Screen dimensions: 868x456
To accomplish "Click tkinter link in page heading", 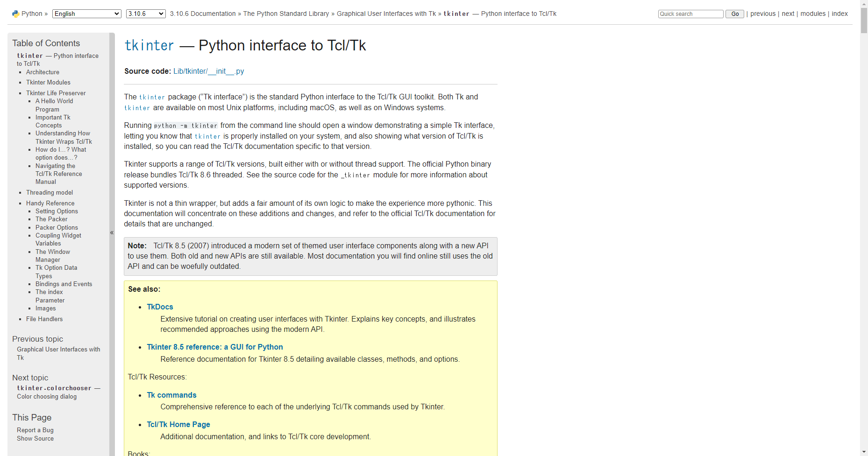I will pyautogui.click(x=149, y=45).
